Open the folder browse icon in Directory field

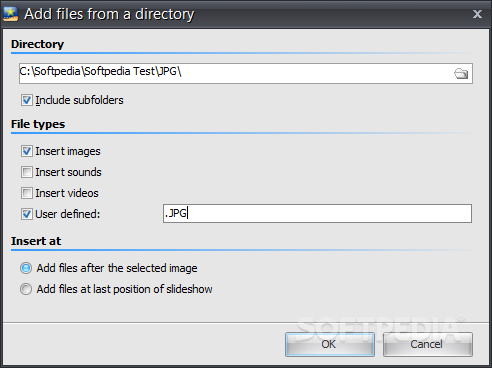pos(461,73)
